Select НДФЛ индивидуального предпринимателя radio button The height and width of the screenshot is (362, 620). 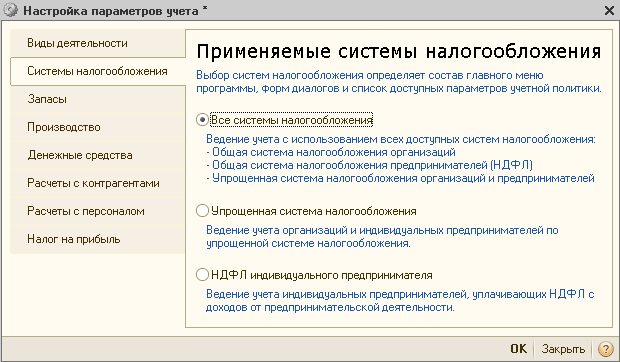pos(202,275)
